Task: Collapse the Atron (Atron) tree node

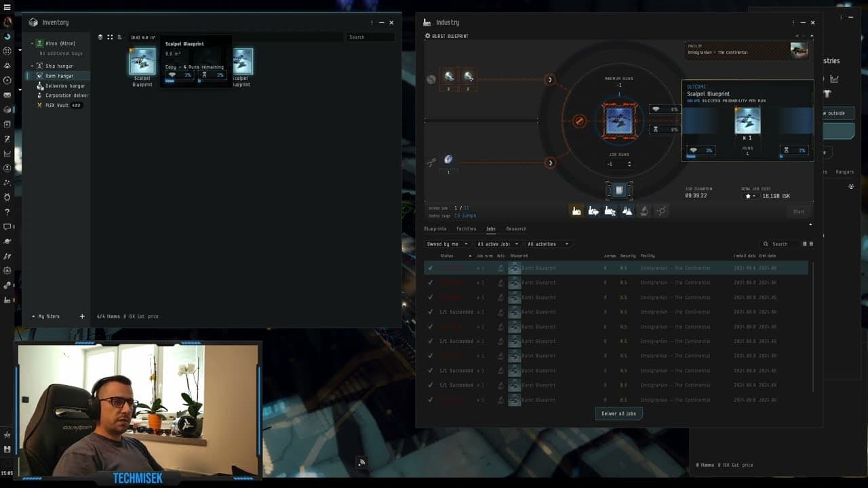Action: coord(32,43)
